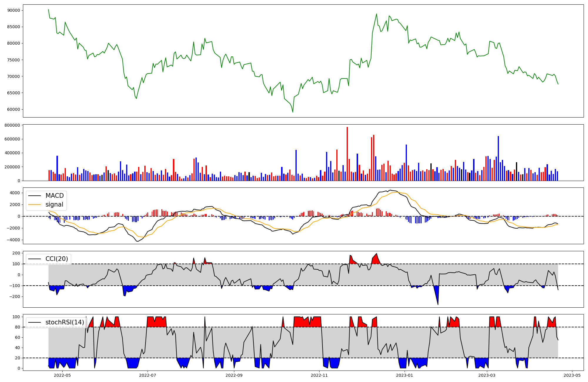The width and height of the screenshot is (588, 382).
Task: Click the 80 stochRSI axis label
Action: pos(18,327)
